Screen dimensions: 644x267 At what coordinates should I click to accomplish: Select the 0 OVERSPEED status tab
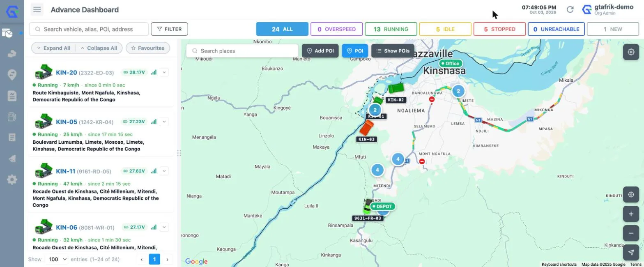(x=337, y=29)
